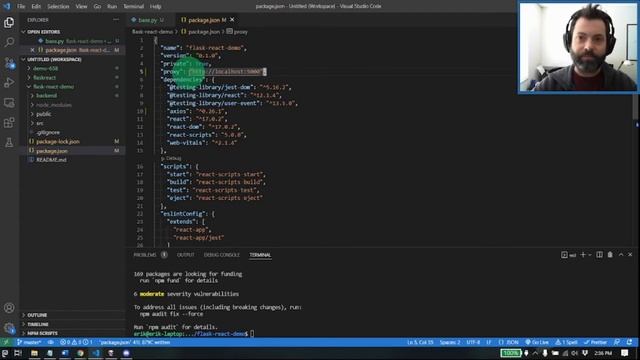Click master branch in status bar
The height and width of the screenshot is (360, 640).
tap(29, 342)
